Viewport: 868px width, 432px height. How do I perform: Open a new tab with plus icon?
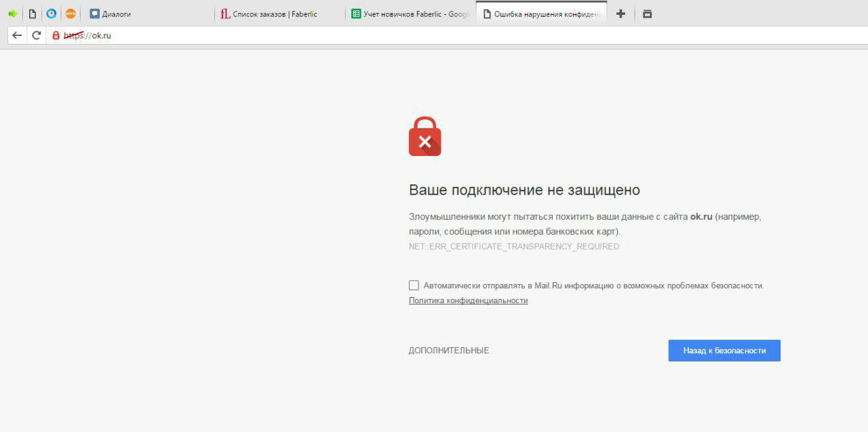tap(620, 14)
